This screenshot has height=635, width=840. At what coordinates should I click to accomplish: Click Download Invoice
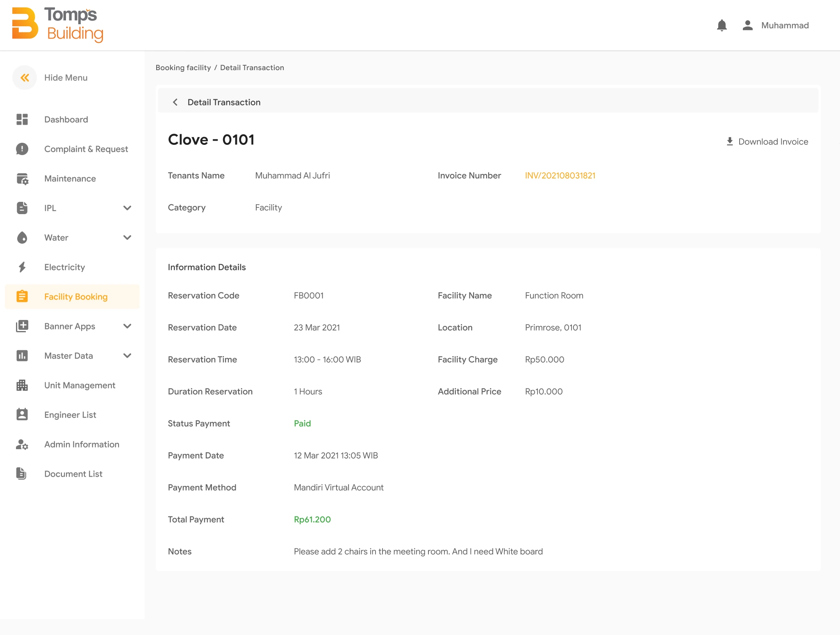pyautogui.click(x=767, y=142)
